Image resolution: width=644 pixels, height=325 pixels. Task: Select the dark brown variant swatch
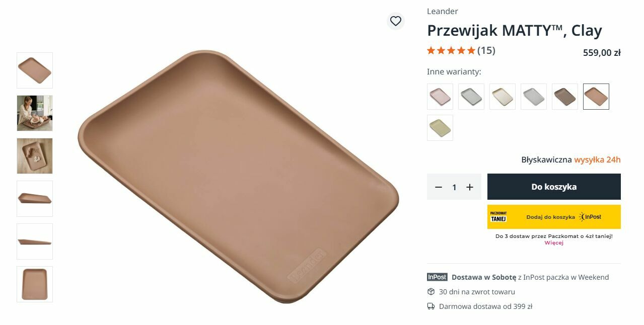click(x=565, y=97)
